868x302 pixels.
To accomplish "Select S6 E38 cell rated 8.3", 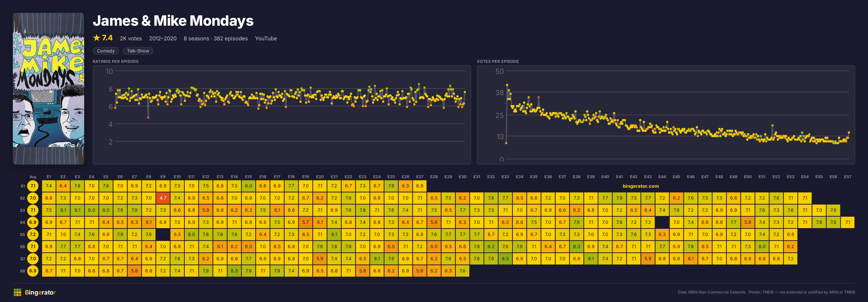I will [x=576, y=247].
